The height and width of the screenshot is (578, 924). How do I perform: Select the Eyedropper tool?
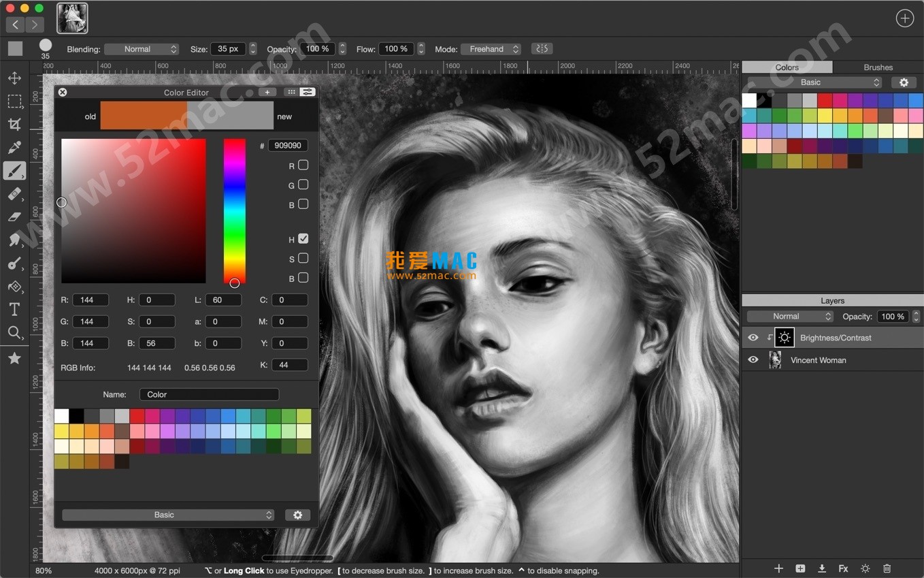pos(14,148)
